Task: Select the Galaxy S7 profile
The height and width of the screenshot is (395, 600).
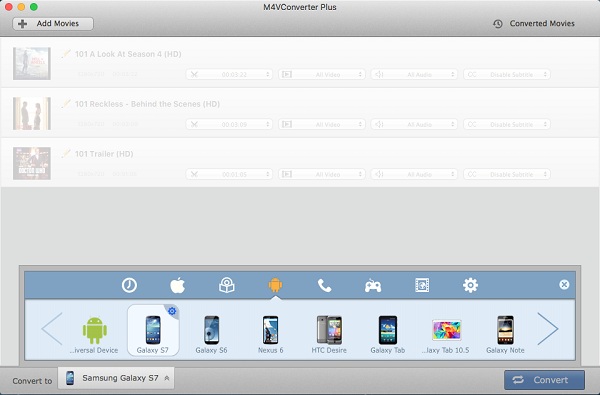Action: (153, 330)
